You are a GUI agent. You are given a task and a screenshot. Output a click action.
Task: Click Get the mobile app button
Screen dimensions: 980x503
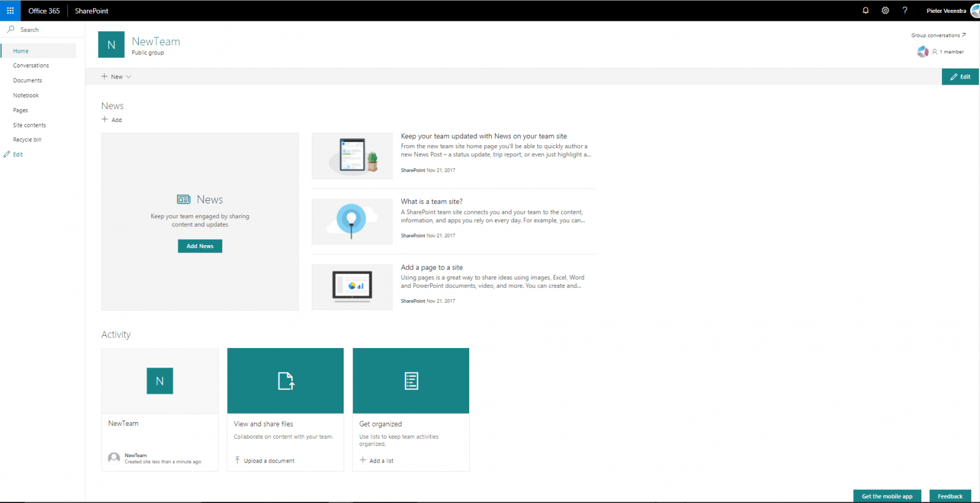(887, 496)
